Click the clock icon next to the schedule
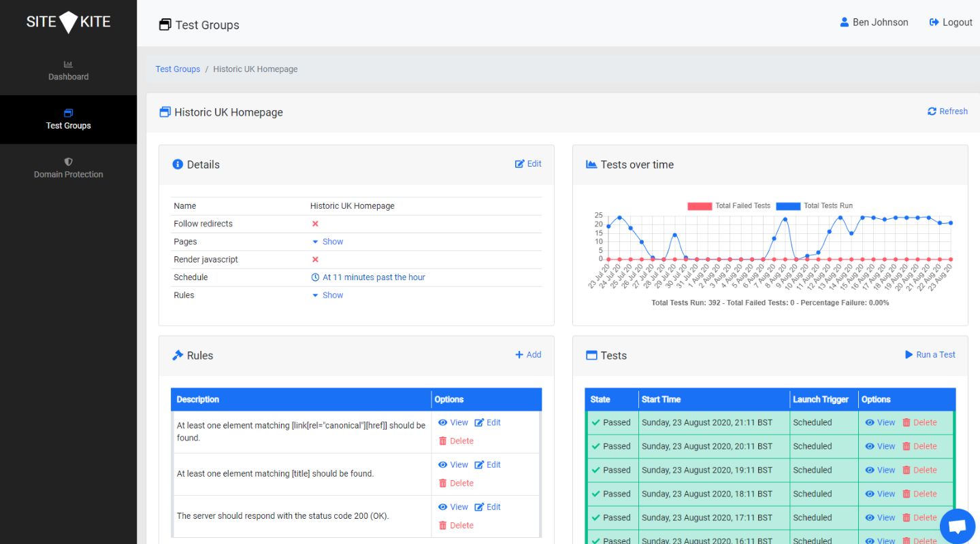 coord(315,277)
